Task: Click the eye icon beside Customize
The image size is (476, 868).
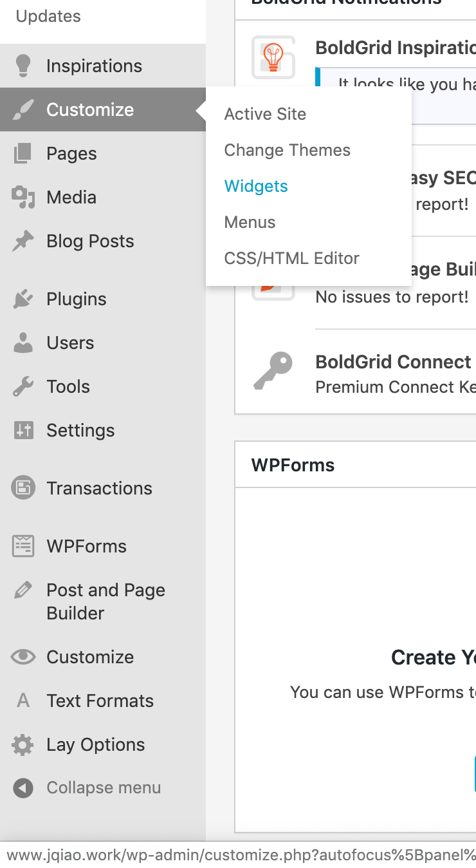Action: (23, 657)
